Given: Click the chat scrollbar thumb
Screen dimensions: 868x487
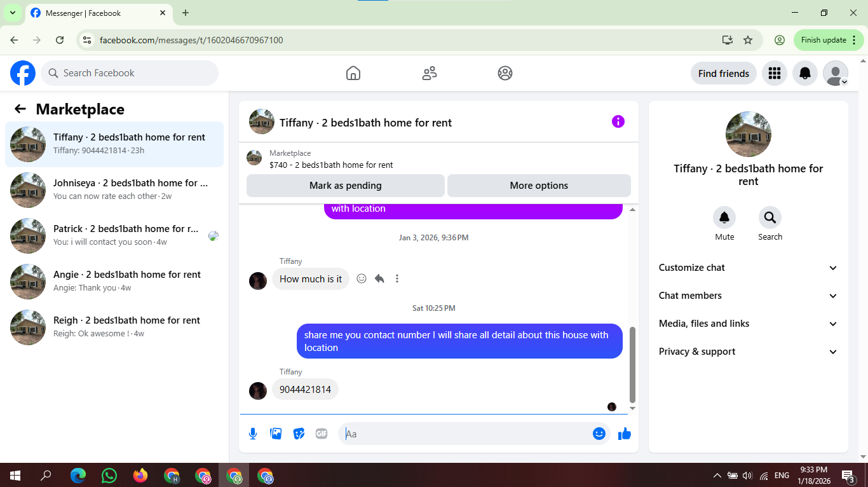Looking at the screenshot, I should click(632, 365).
